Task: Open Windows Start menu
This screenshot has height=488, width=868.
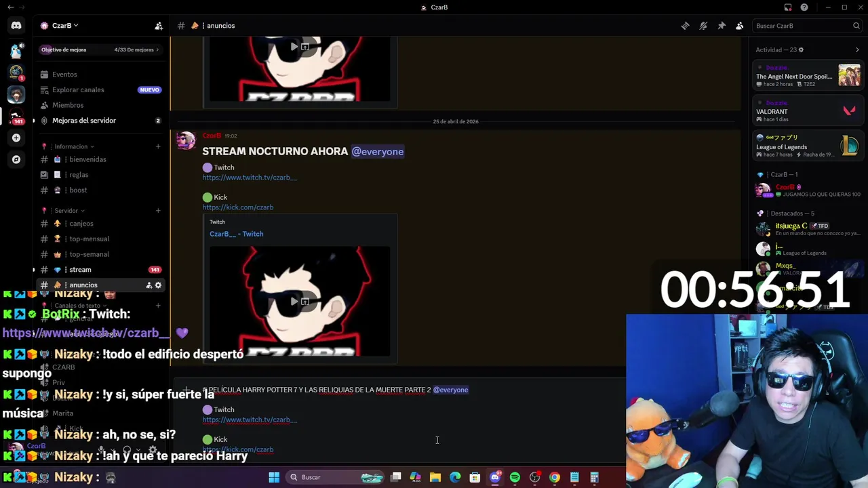Action: coord(274,477)
